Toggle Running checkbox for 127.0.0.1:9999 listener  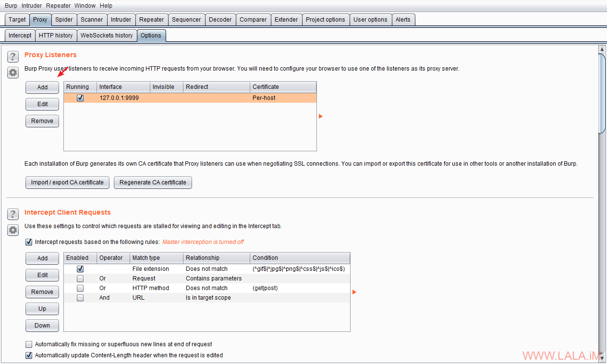click(x=80, y=97)
